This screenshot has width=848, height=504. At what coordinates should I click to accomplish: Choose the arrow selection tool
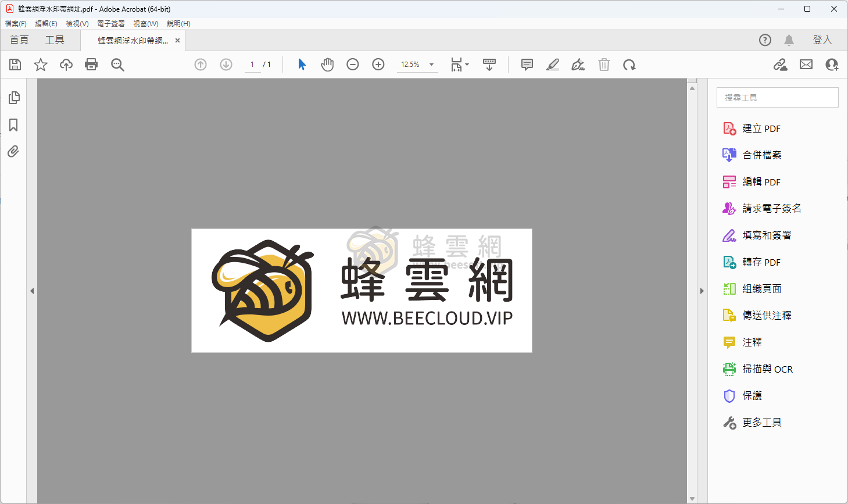point(302,65)
